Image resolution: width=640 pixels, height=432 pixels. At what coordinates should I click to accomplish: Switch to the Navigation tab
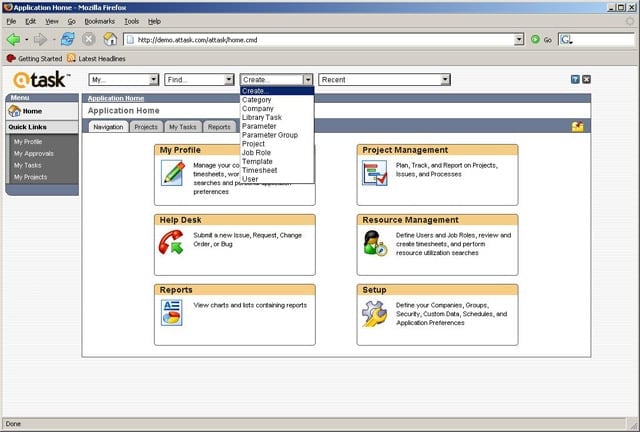click(x=108, y=127)
